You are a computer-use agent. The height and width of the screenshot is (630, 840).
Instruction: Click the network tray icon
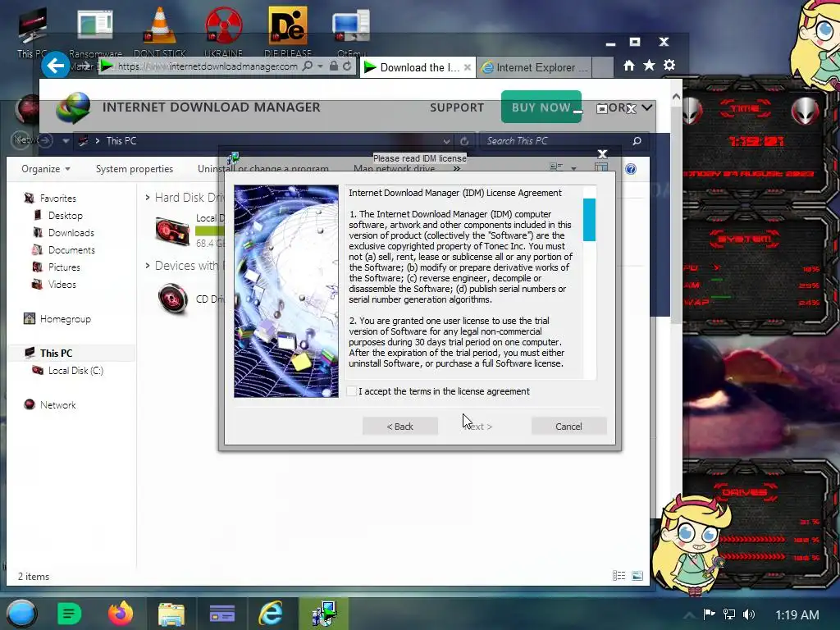click(x=729, y=614)
